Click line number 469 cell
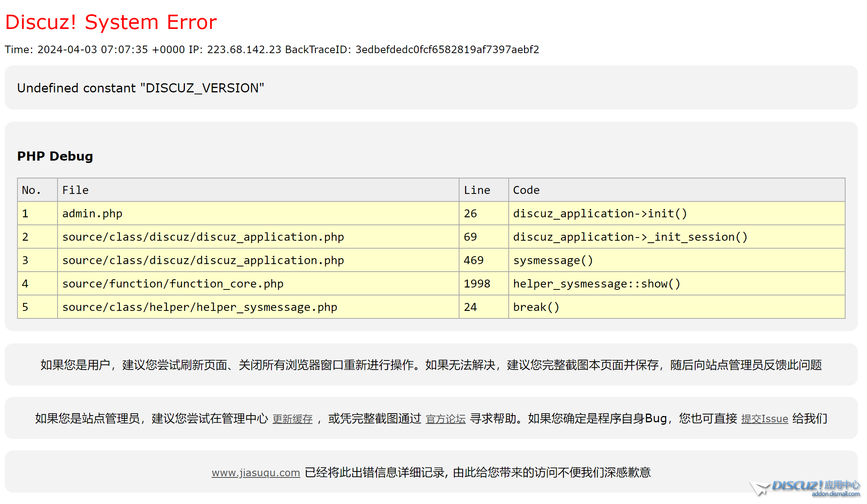 pos(473,261)
